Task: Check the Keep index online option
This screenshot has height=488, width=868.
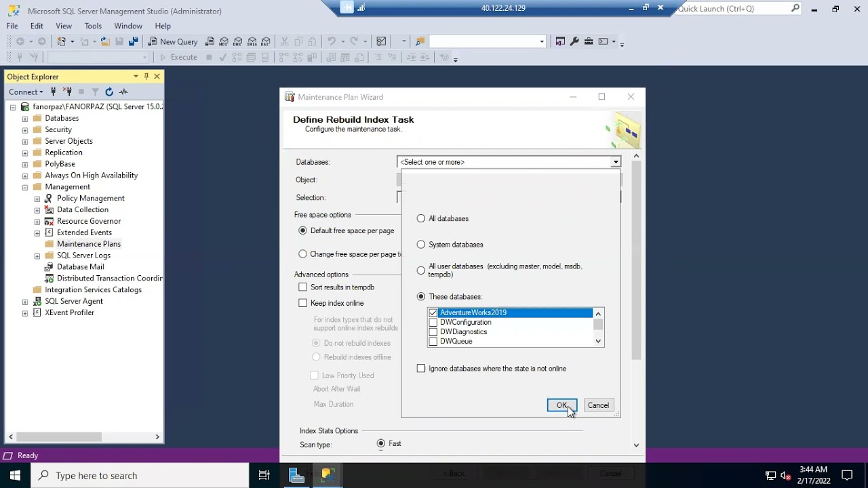Action: point(303,303)
